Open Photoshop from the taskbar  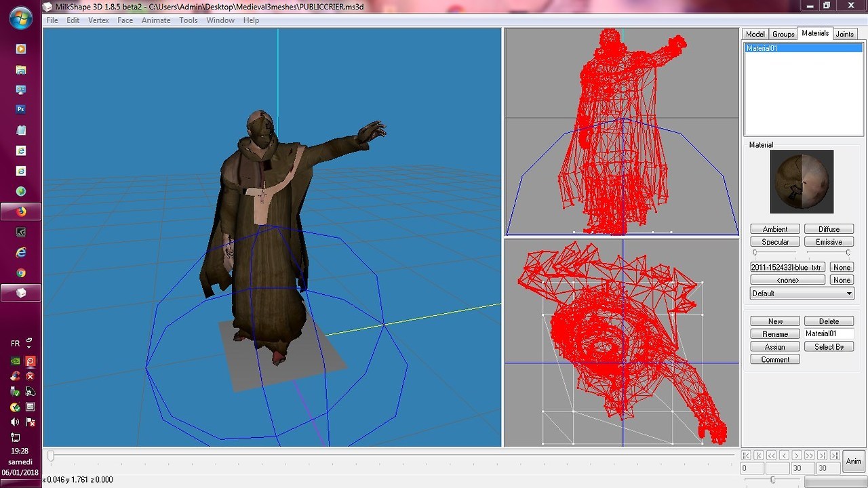coord(20,108)
